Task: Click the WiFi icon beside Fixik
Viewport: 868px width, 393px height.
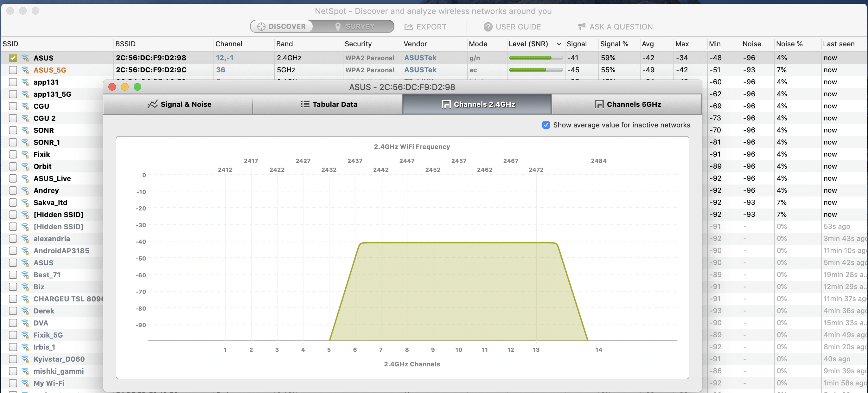Action: 25,154
